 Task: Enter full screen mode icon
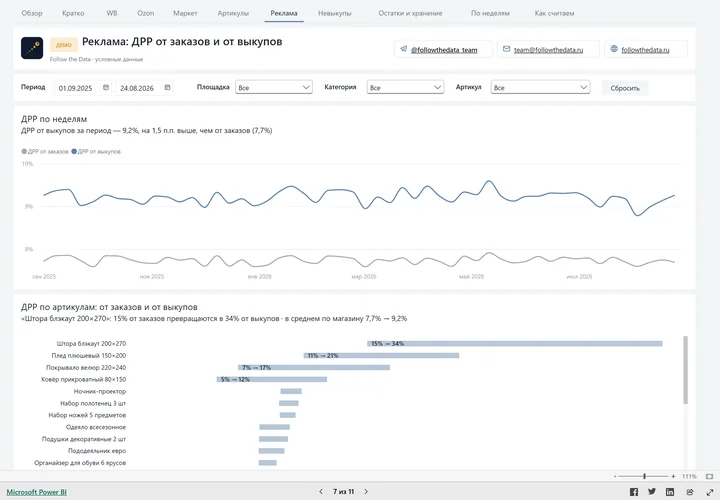(709, 492)
